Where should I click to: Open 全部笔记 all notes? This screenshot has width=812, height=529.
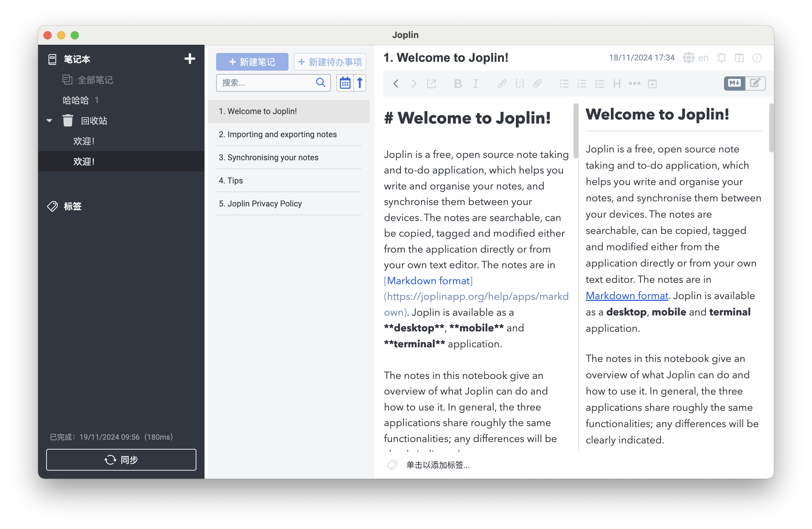95,80
